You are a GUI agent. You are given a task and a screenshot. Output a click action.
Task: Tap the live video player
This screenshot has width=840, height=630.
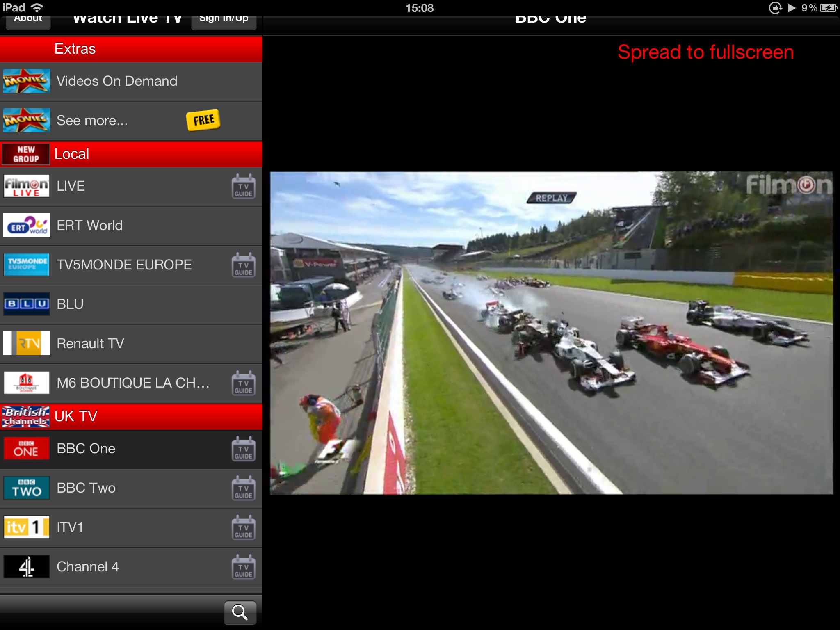tap(551, 333)
